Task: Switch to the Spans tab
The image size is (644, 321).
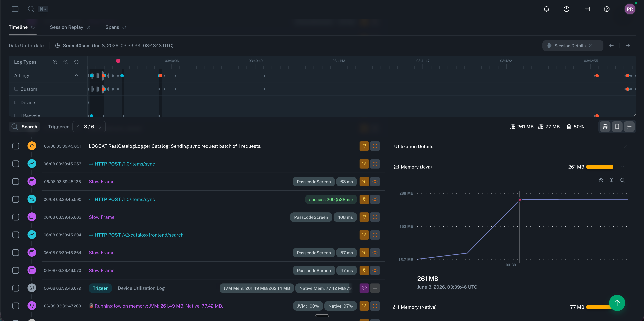Action: click(x=112, y=27)
